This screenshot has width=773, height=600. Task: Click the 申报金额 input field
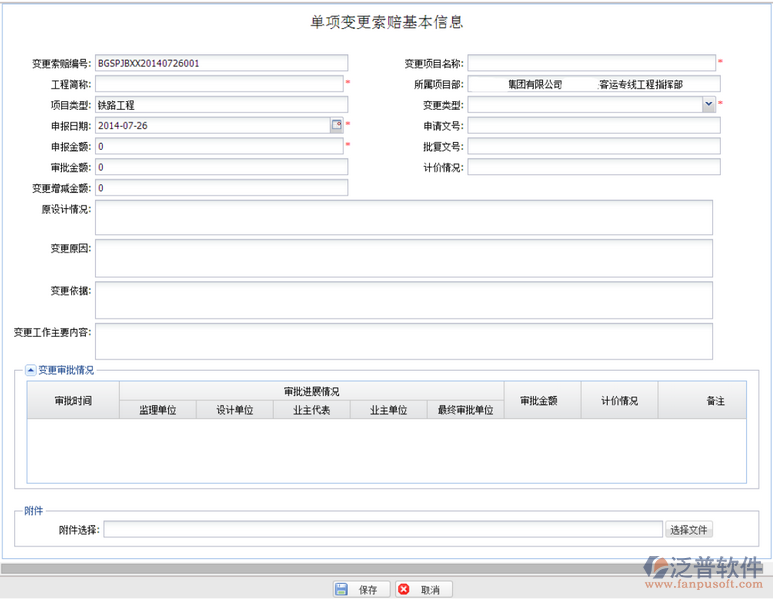[x=219, y=146]
